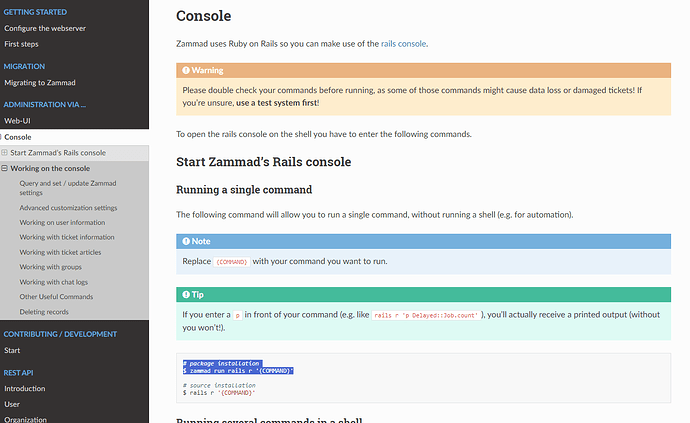Open Working with chat logs

click(x=53, y=282)
